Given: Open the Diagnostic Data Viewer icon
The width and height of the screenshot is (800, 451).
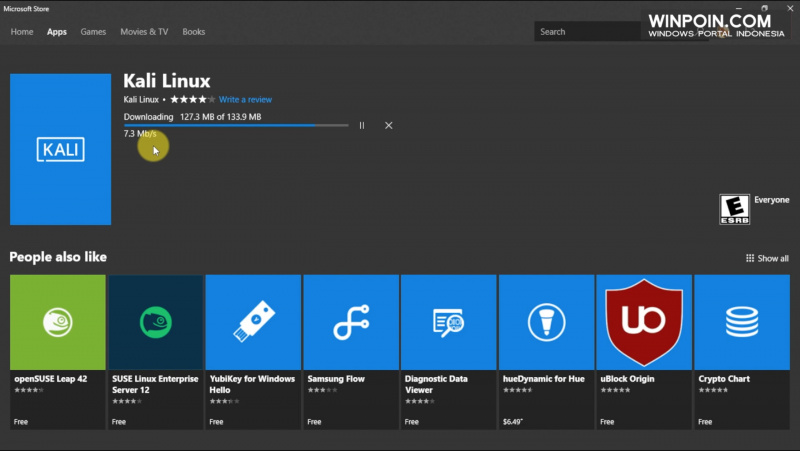Looking at the screenshot, I should pyautogui.click(x=448, y=322).
